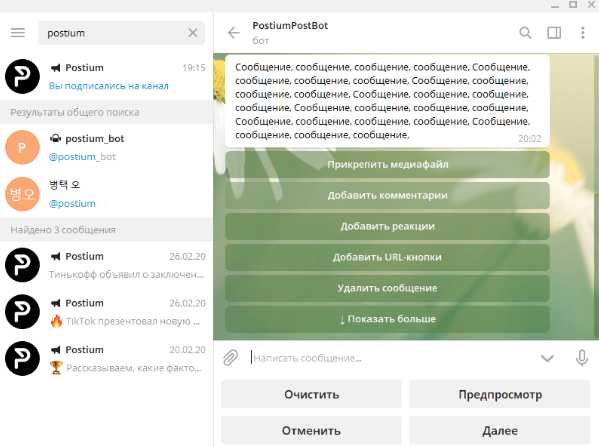Hit the Предпросмотр keyboard button
The height and width of the screenshot is (447, 599).
(x=500, y=394)
